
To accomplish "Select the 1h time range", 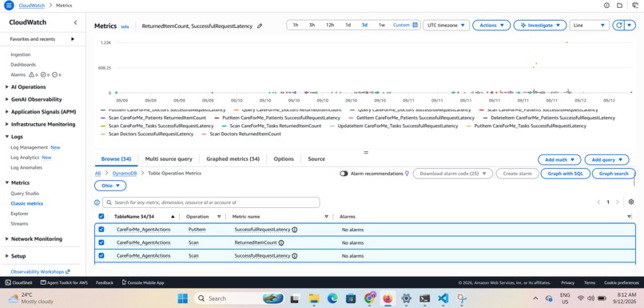I will coord(296,25).
